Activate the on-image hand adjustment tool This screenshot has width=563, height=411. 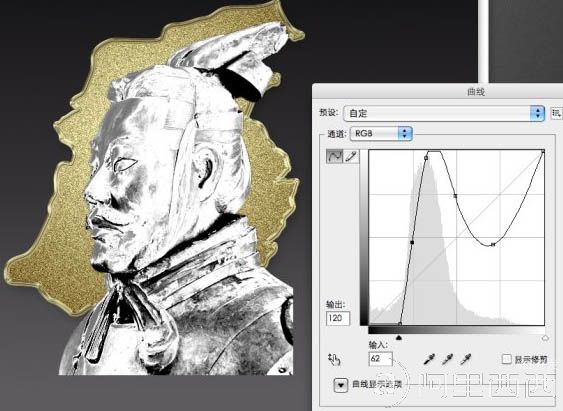(334, 359)
